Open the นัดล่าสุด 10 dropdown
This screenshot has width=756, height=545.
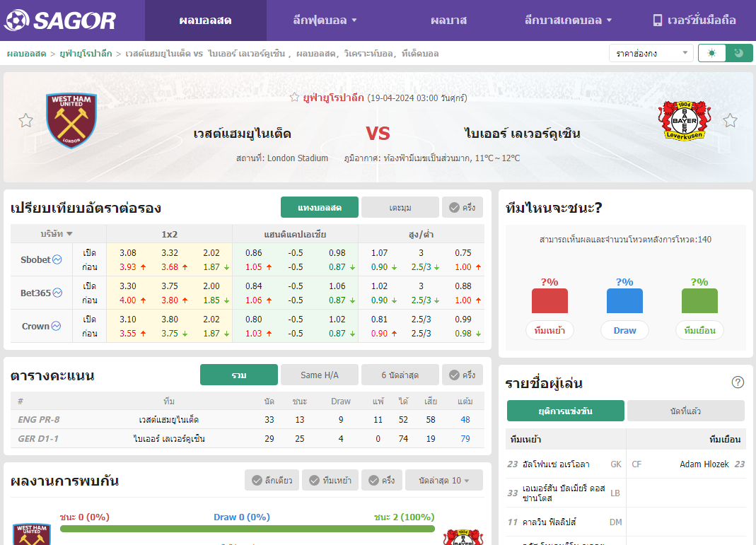tap(444, 480)
